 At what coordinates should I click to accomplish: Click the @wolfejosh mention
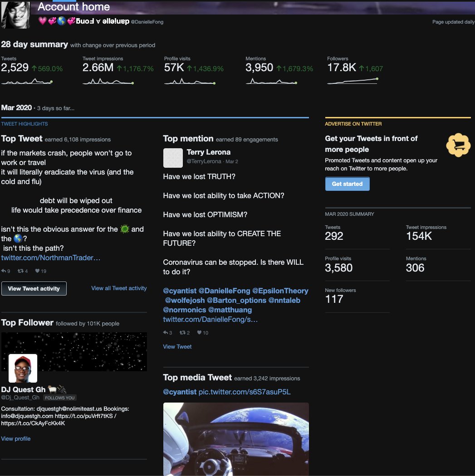(x=185, y=300)
